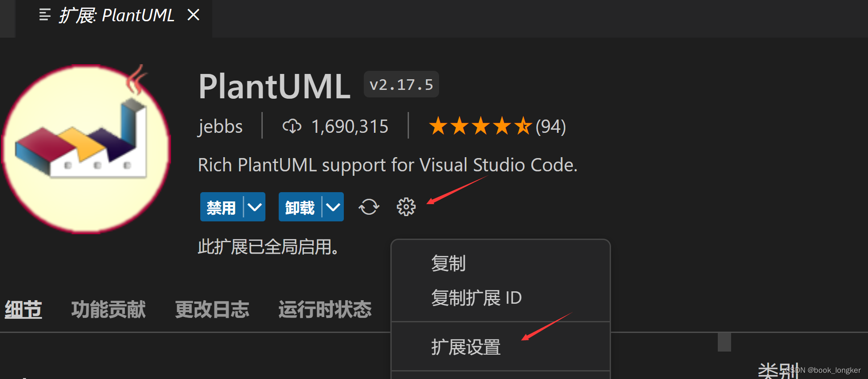
Task: Click the description Rich PlantUML support text
Action: [388, 165]
